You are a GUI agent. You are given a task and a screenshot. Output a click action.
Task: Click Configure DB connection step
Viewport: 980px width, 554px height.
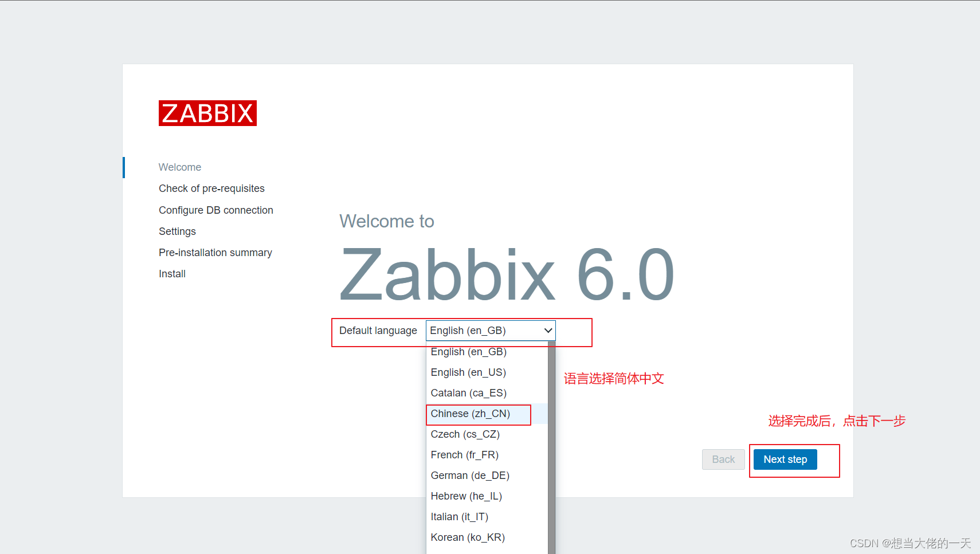click(216, 210)
